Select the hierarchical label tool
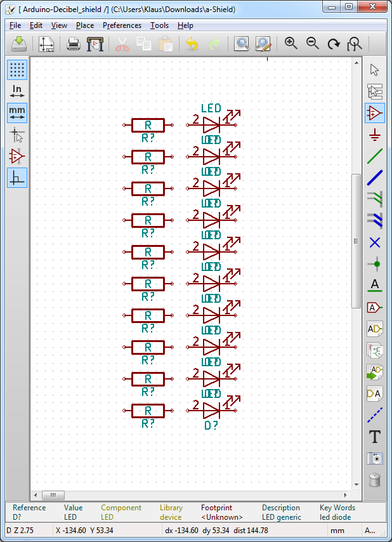The height and width of the screenshot is (542, 392). click(x=375, y=329)
